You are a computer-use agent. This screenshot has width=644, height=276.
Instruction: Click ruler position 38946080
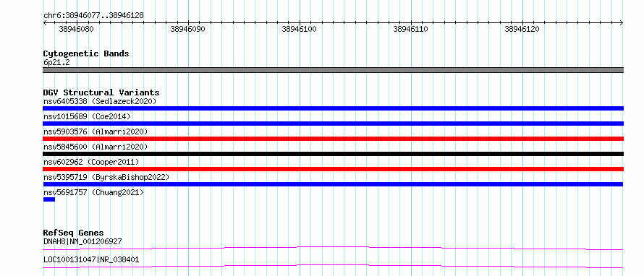pos(77,29)
